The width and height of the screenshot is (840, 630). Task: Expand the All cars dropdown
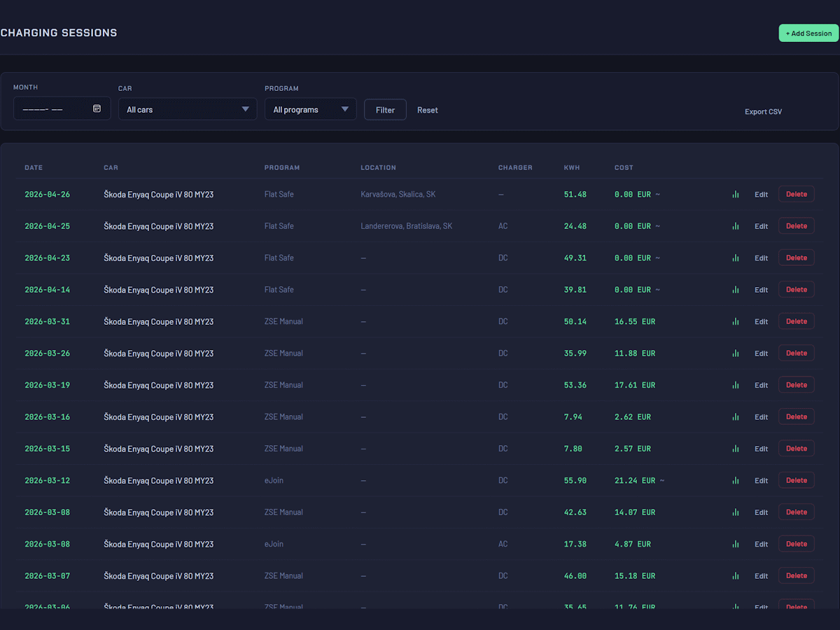[187, 109]
